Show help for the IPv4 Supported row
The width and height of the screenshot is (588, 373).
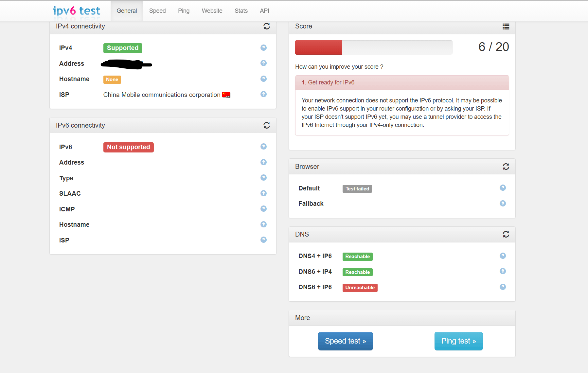[x=263, y=47]
